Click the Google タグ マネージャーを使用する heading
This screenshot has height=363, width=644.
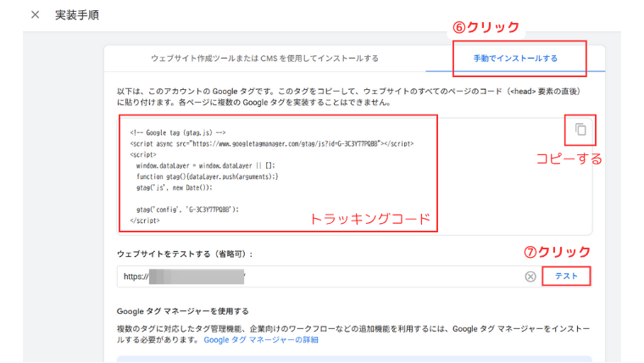(x=183, y=311)
